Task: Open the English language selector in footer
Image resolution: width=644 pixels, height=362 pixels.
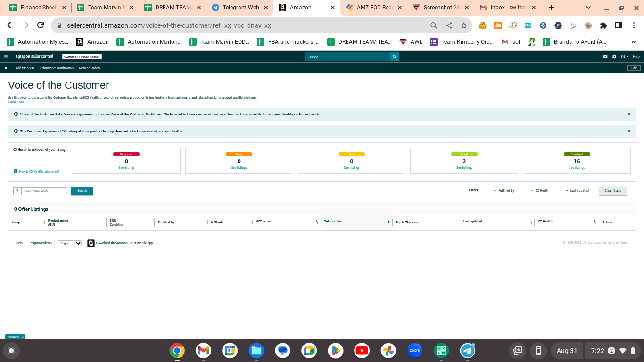Action: 70,243
